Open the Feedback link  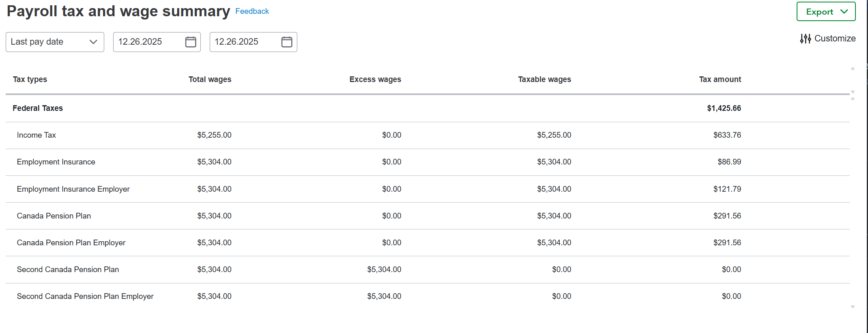252,11
